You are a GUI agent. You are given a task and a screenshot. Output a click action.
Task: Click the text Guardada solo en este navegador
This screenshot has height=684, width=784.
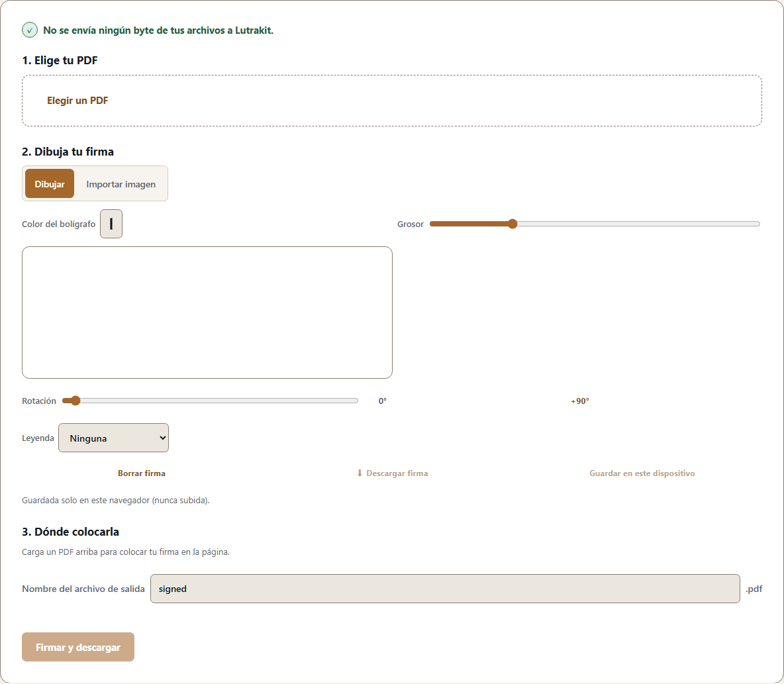[x=115, y=500]
